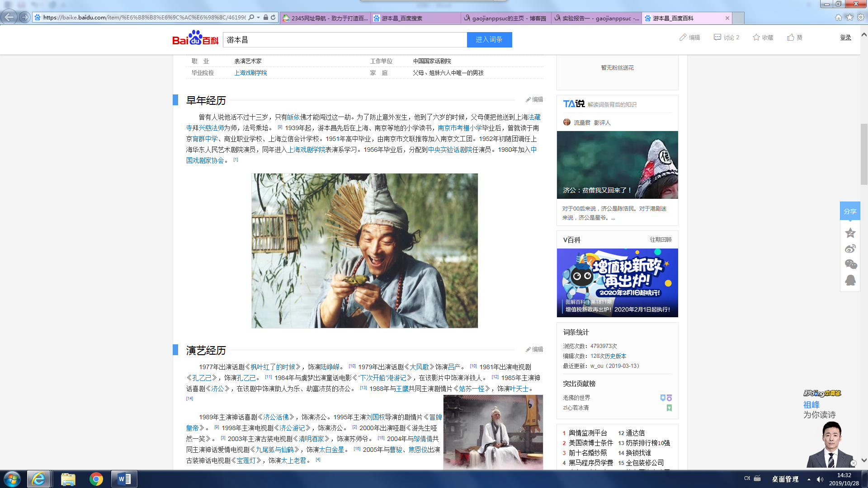Click the star favorite icon in share sidebar
The image size is (868, 488).
coord(850,233)
